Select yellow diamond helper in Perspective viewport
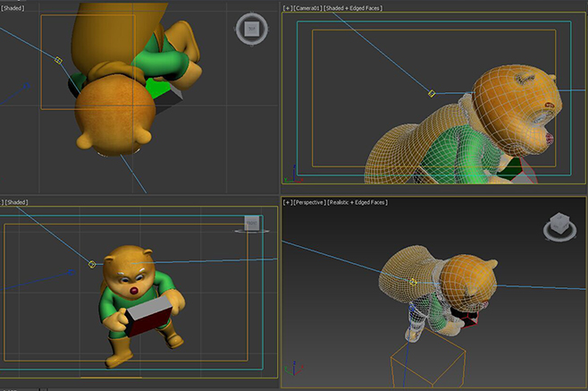Viewport: 588px width, 391px height. [x=413, y=282]
